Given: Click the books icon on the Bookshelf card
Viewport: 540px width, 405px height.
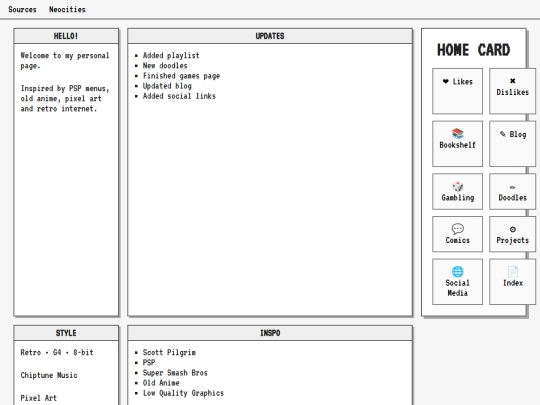Looking at the screenshot, I should (x=458, y=134).
